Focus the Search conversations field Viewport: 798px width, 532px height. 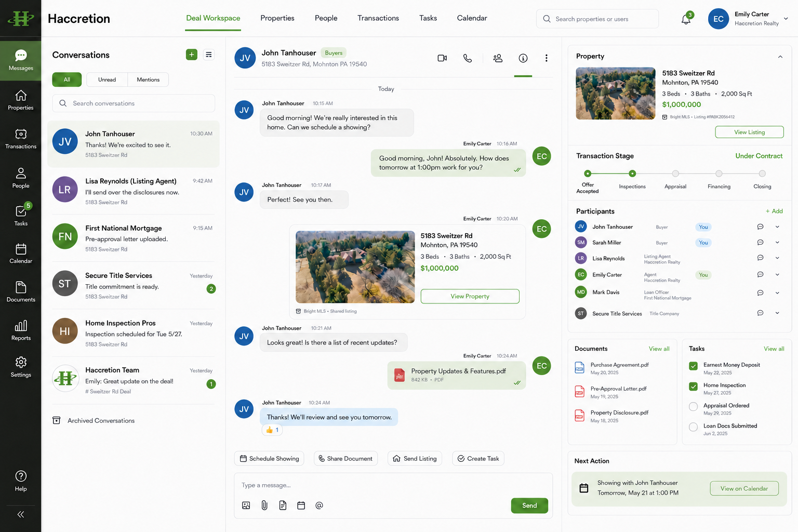134,103
